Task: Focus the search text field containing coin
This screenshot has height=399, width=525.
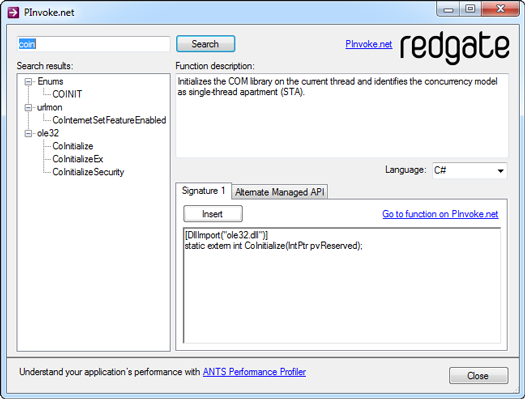Action: coord(93,44)
